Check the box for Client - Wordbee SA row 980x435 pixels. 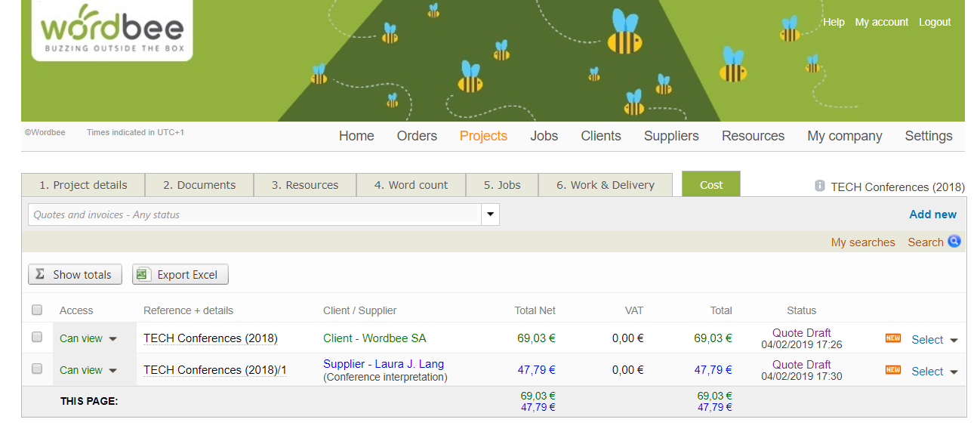click(37, 338)
